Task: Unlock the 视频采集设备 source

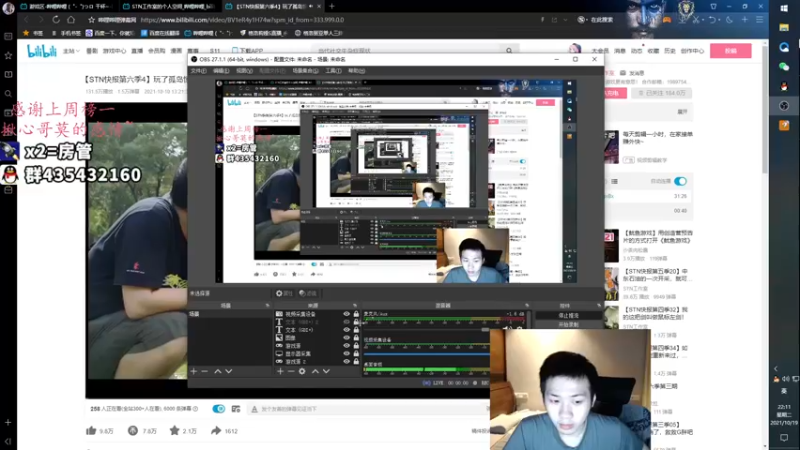Action: tap(356, 314)
